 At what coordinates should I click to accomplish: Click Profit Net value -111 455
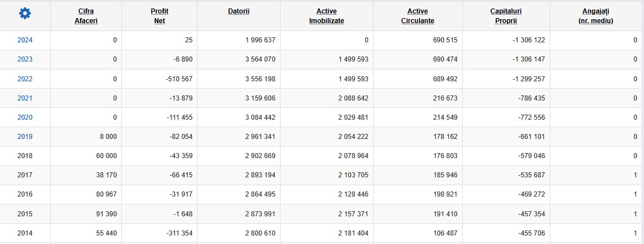click(179, 117)
